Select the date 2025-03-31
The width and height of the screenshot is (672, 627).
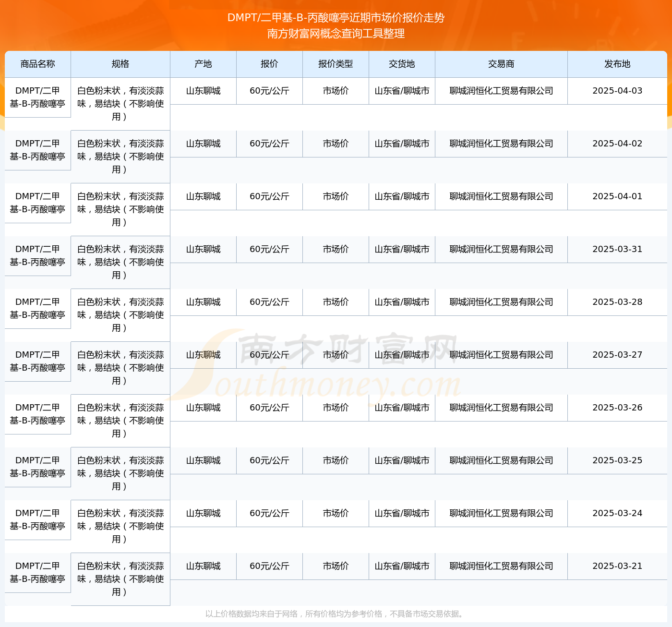pos(617,249)
